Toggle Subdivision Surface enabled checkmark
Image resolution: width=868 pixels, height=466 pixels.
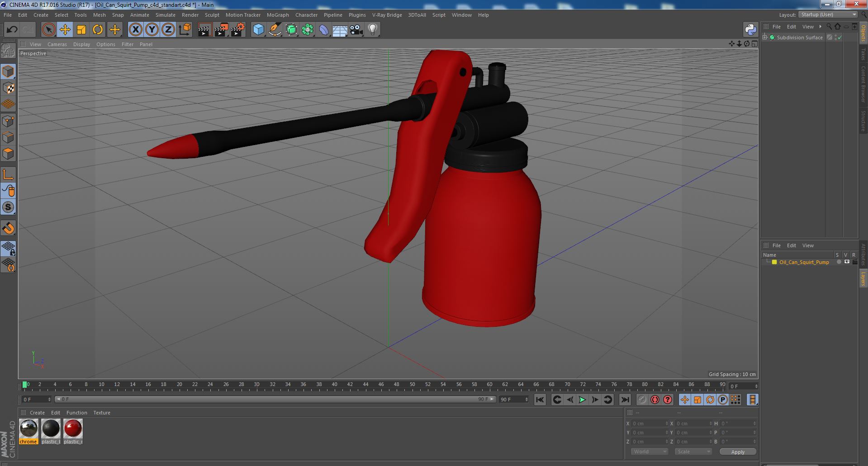[840, 38]
